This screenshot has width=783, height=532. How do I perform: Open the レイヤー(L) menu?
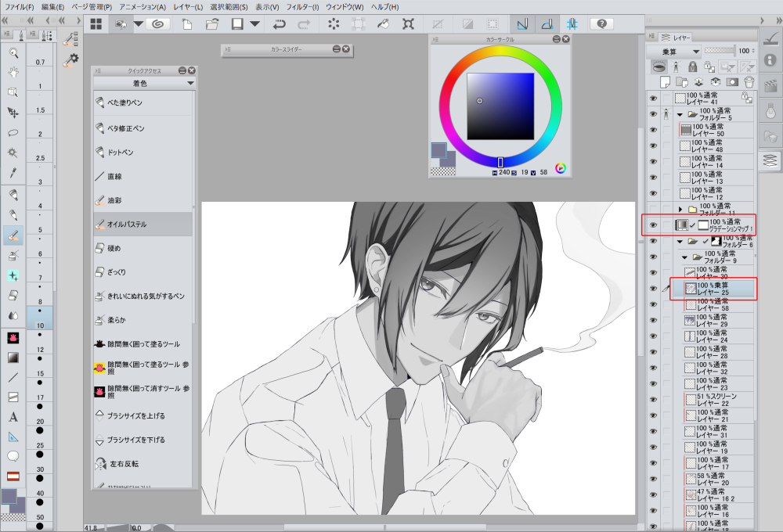click(187, 6)
